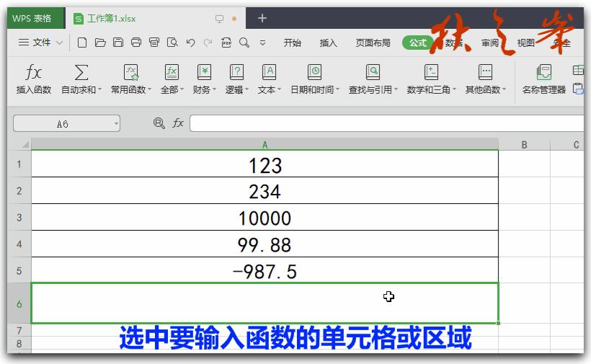
Task: Select column A header
Action: 265,145
